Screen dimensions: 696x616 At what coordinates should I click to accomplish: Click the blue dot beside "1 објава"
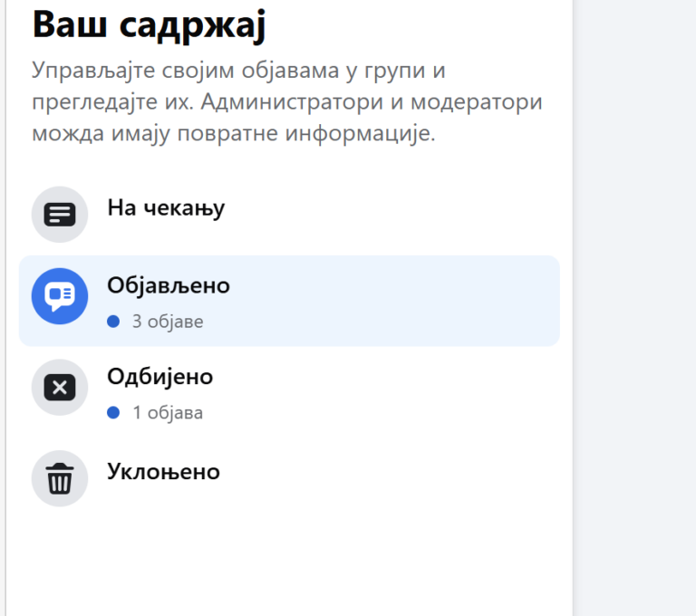(113, 413)
